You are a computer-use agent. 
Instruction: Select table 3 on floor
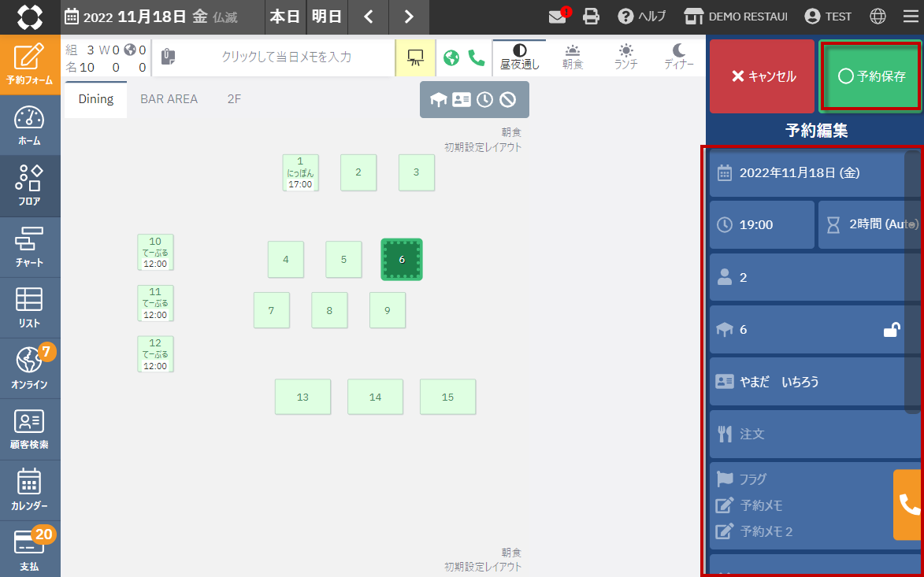[x=417, y=172]
